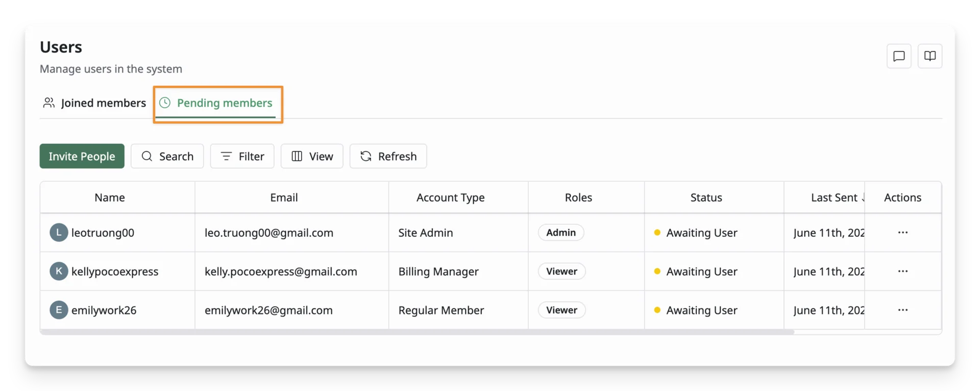Screen dimensions: 980x391
Task: Open actions menu for kellypocoexpress
Action: [x=903, y=272]
